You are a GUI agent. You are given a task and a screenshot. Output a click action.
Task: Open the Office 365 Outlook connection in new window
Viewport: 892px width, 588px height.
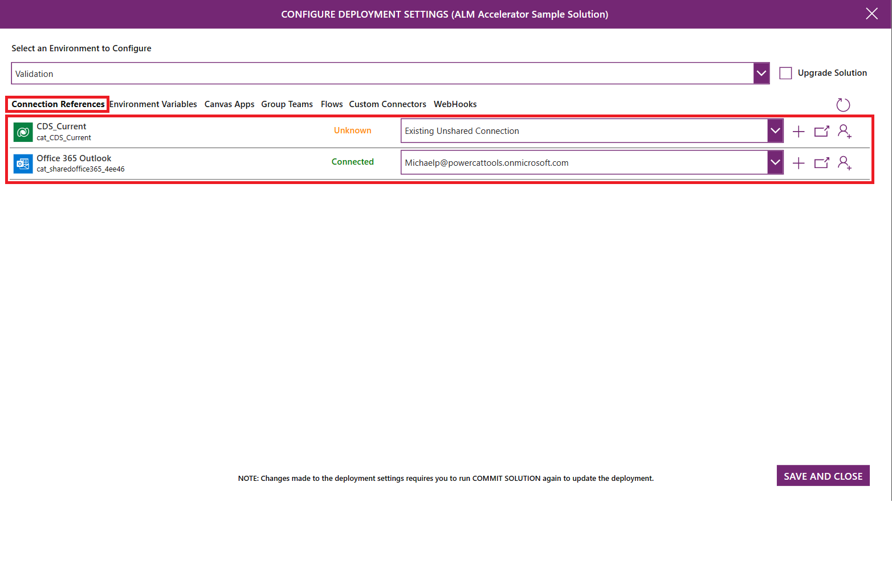point(821,162)
